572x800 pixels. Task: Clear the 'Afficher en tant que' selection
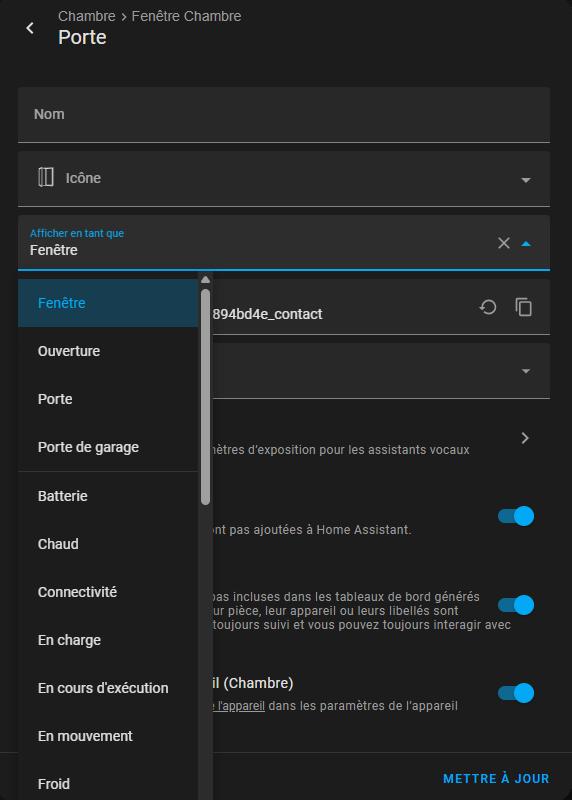pos(504,243)
